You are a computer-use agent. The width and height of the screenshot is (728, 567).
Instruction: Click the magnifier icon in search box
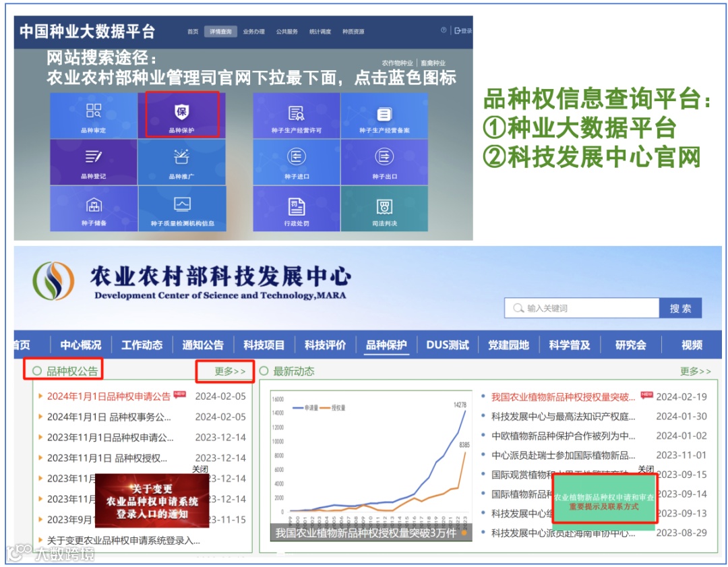tap(518, 308)
